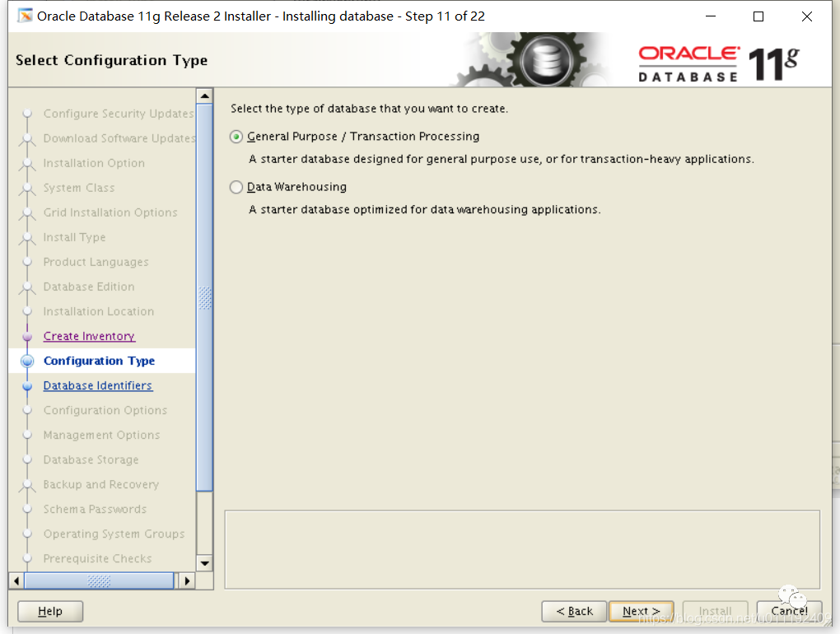
Task: Jump to Database Identifiers step link
Action: point(98,385)
